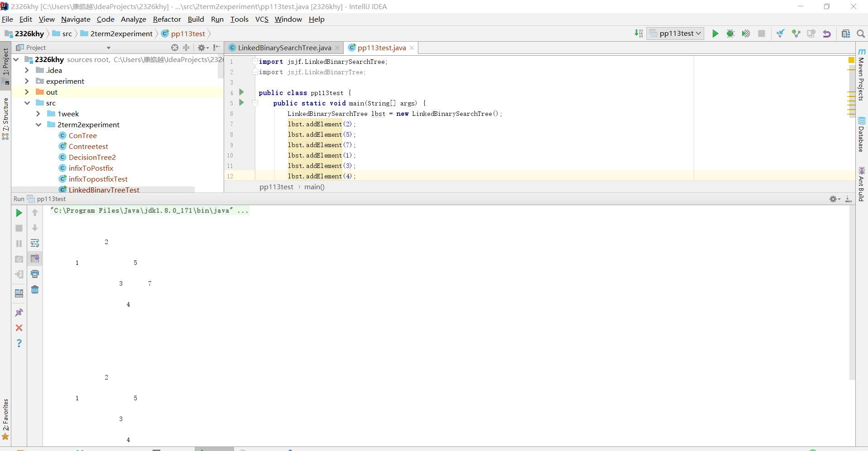868x451 pixels.
Task: Click run gutter arrow beside class pp113test
Action: [x=241, y=92]
